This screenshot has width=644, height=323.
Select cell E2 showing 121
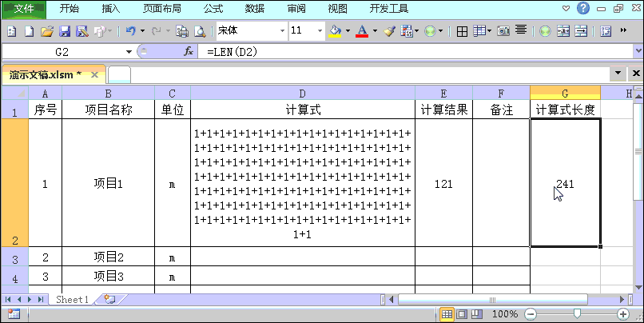[443, 183]
